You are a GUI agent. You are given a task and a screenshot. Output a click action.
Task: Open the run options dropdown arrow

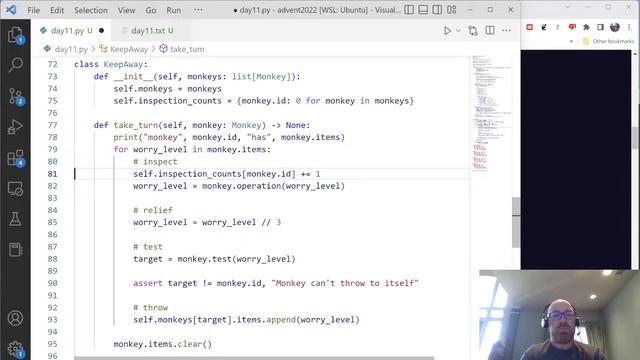458,31
